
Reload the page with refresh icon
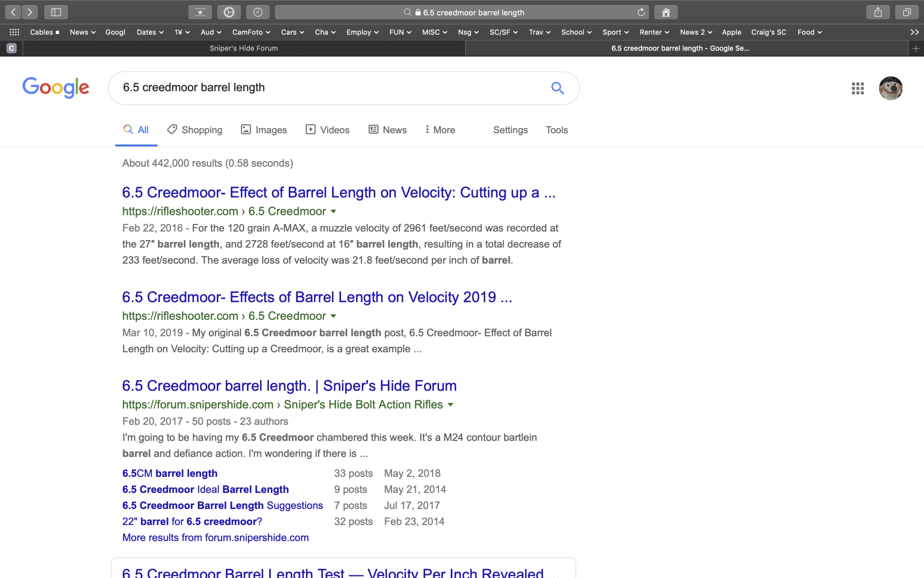pyautogui.click(x=641, y=12)
